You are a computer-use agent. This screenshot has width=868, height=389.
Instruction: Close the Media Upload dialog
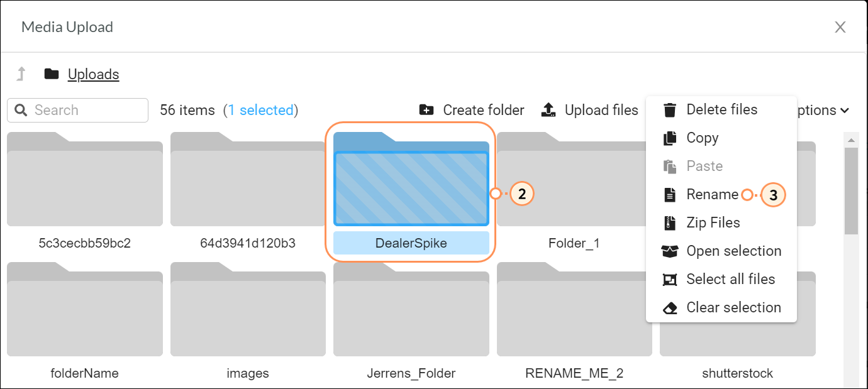click(840, 27)
